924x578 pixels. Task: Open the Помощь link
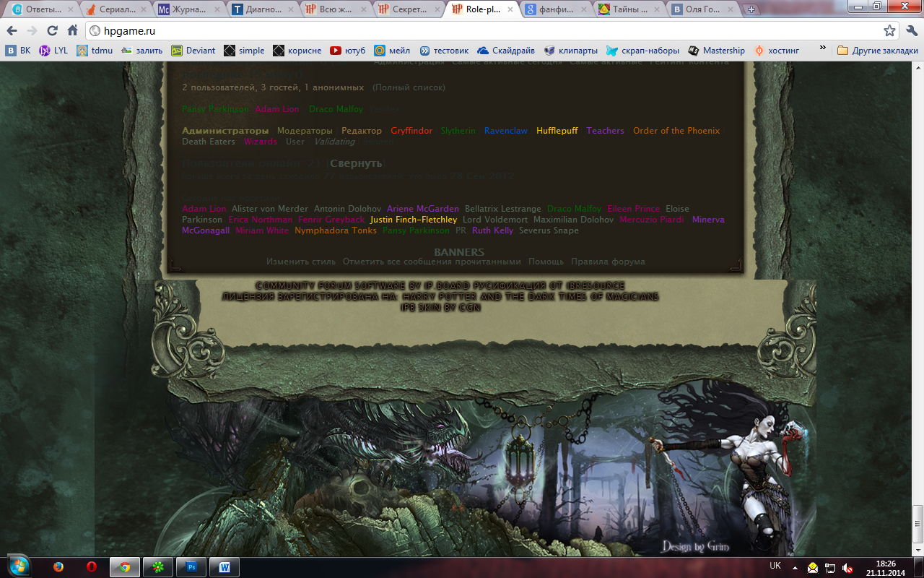(546, 262)
